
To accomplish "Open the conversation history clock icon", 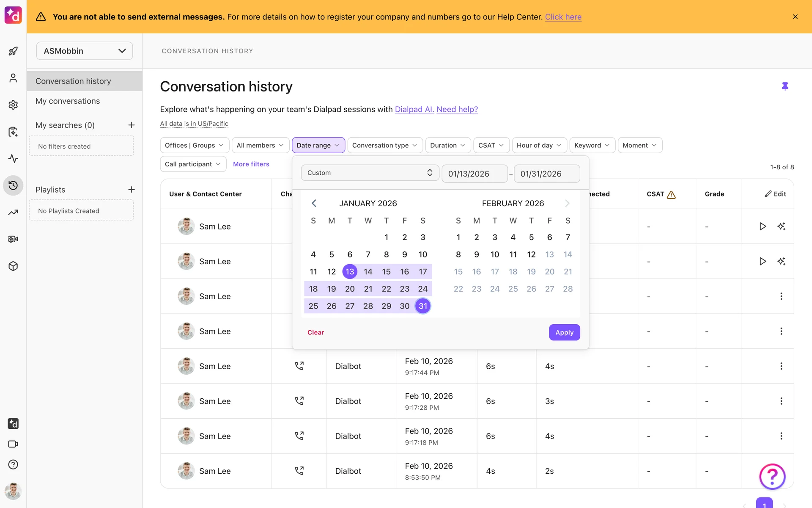I will [13, 185].
